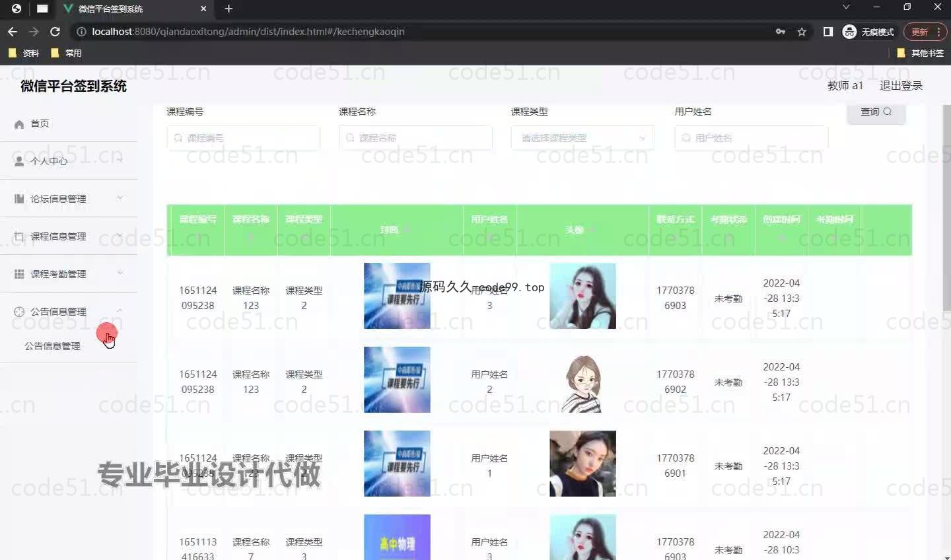Click the grid icon beside 课程考勤管理
This screenshot has height=560, width=951.
tap(19, 274)
